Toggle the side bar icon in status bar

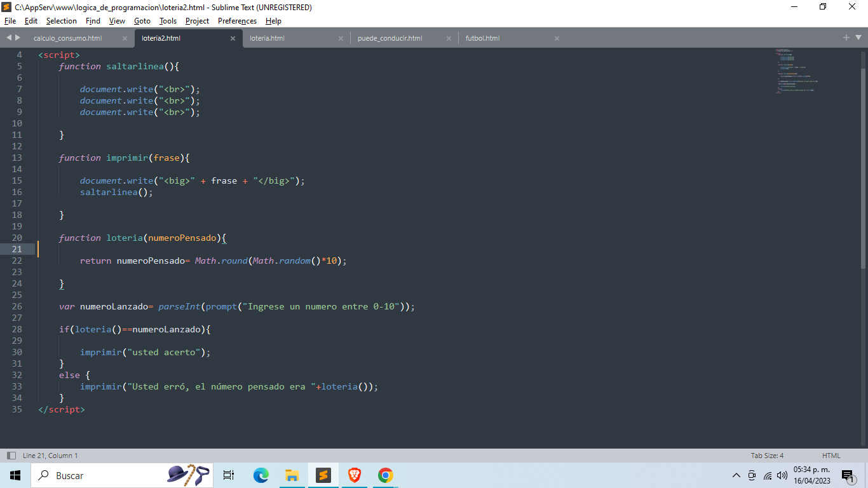[11, 456]
